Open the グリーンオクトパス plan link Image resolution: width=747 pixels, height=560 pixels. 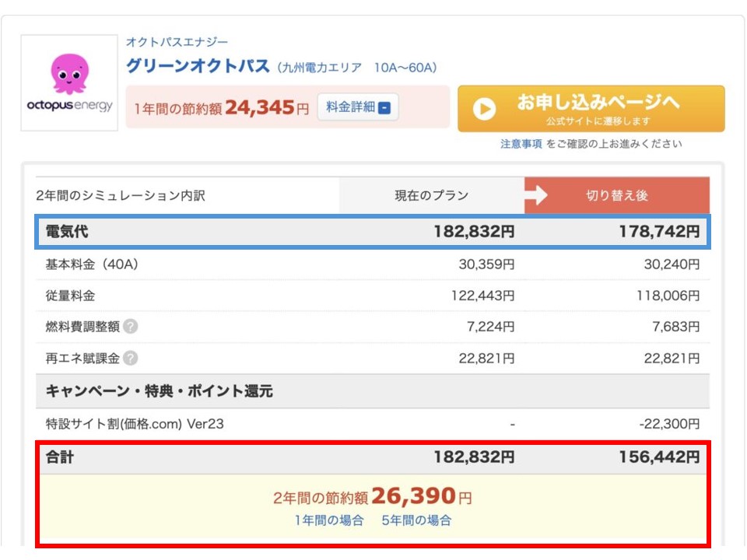tap(198, 65)
